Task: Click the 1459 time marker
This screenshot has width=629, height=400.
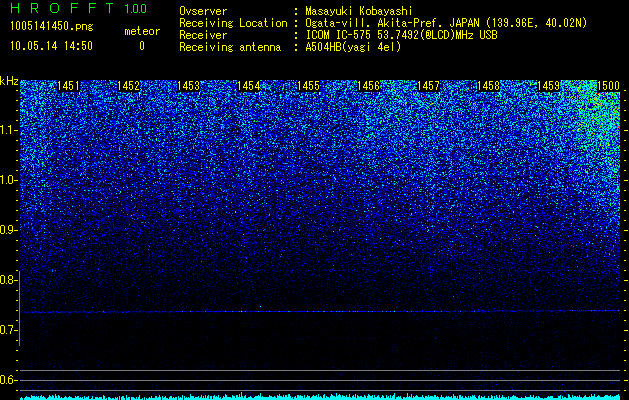Action: point(548,85)
